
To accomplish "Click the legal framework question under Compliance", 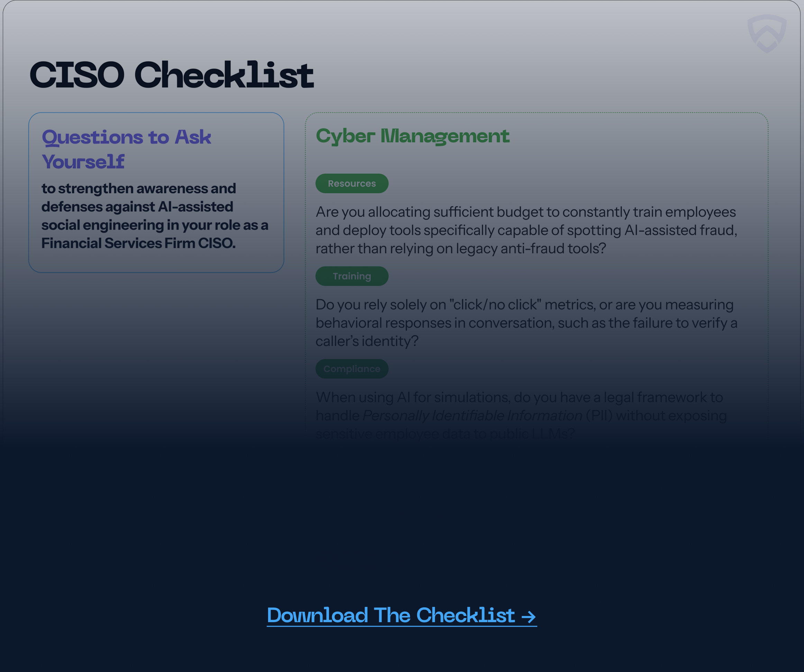I will pos(519,398).
